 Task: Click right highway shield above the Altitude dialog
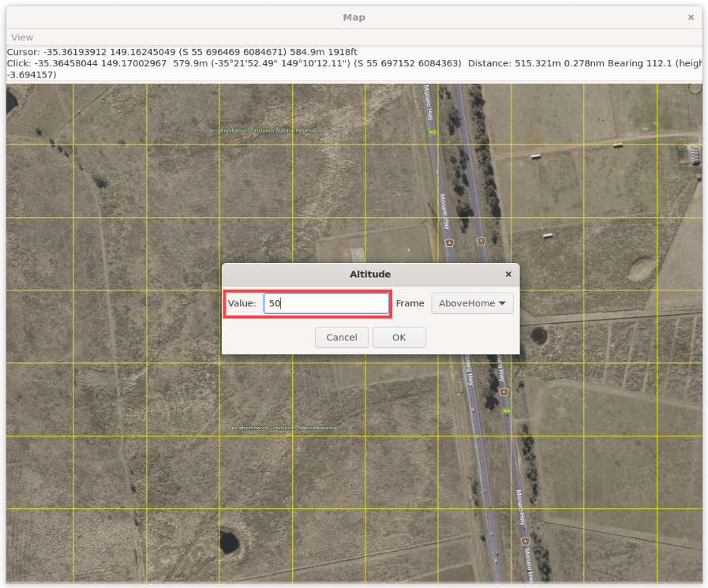[481, 241]
